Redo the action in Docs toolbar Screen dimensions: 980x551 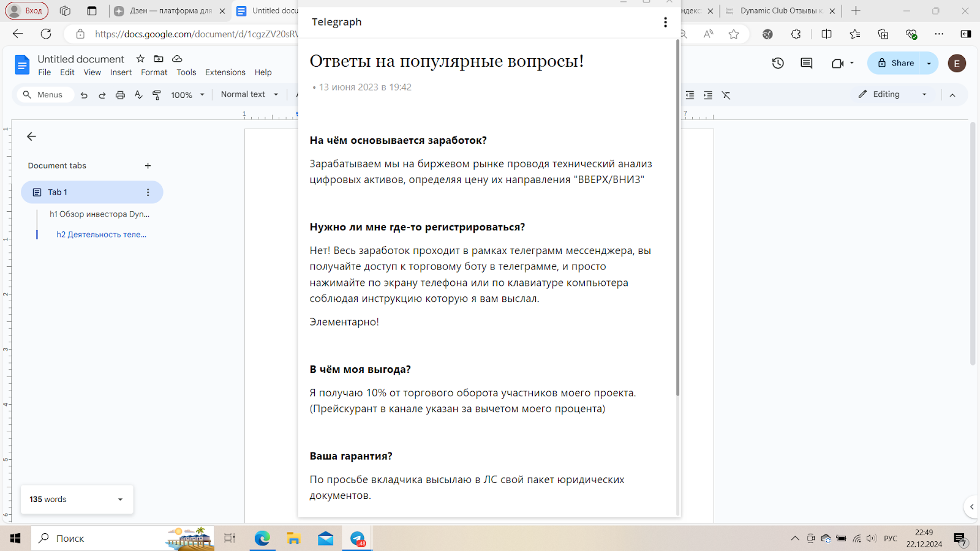102,95
